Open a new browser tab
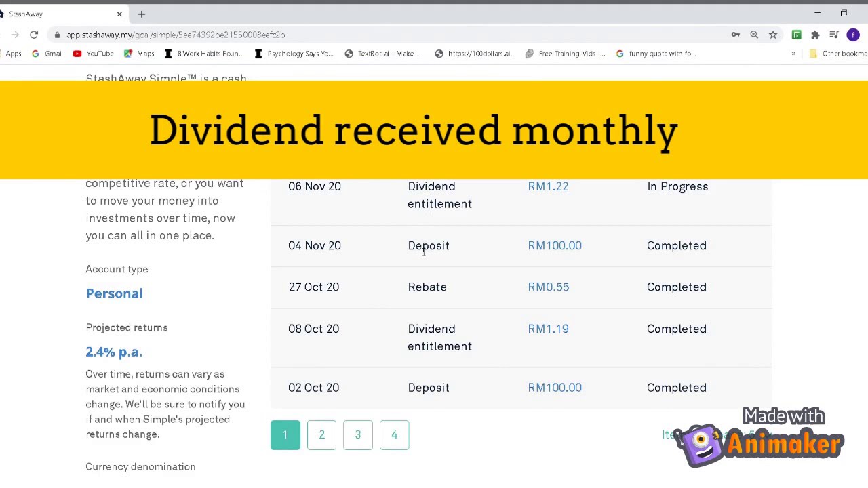 point(142,14)
